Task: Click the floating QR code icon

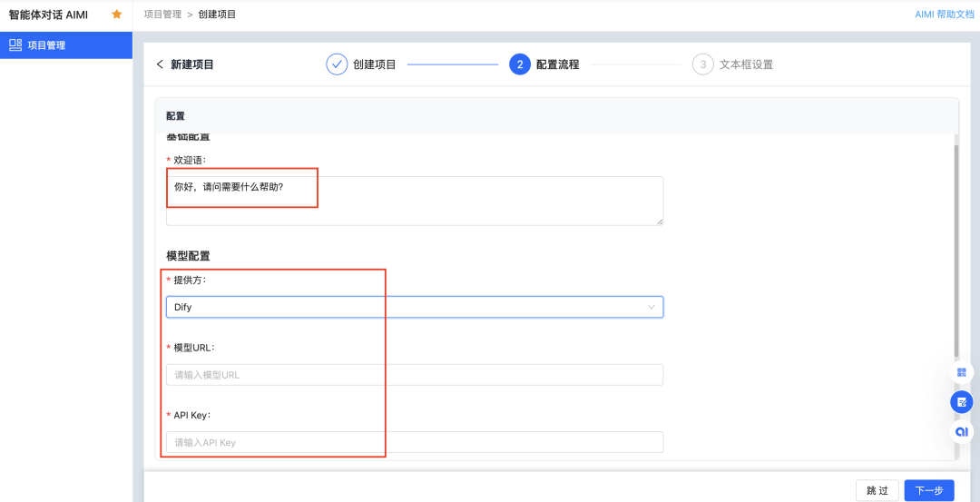Action: (x=961, y=372)
